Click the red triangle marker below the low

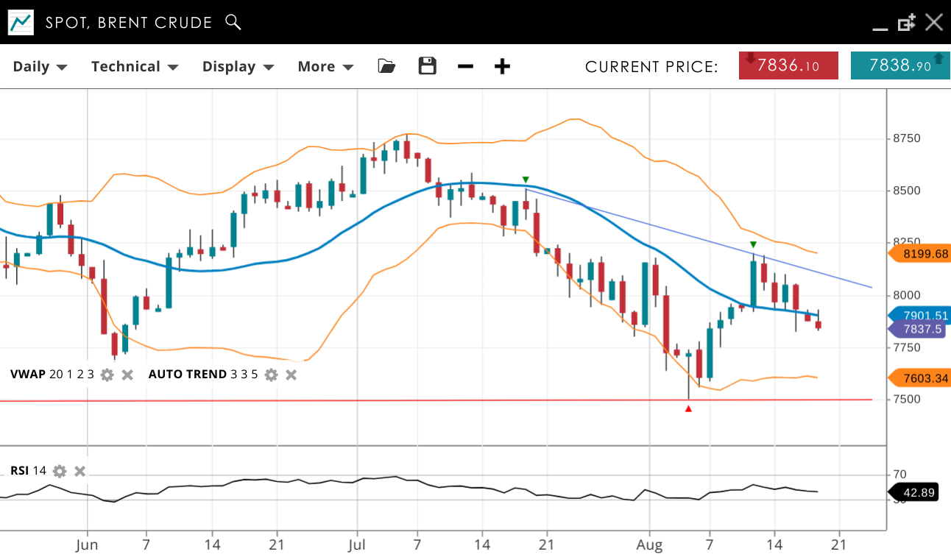click(688, 408)
